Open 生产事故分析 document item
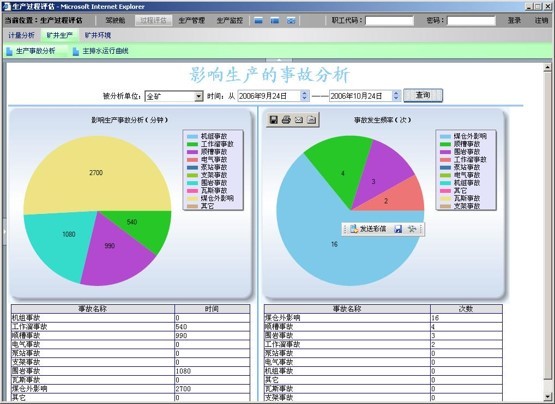The width and height of the screenshot is (555, 404). 31,51
